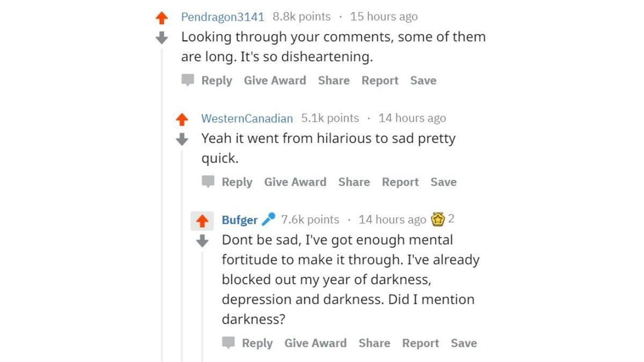Give Award to Bufger's comment
The width and height of the screenshot is (644, 362).
[x=316, y=343]
